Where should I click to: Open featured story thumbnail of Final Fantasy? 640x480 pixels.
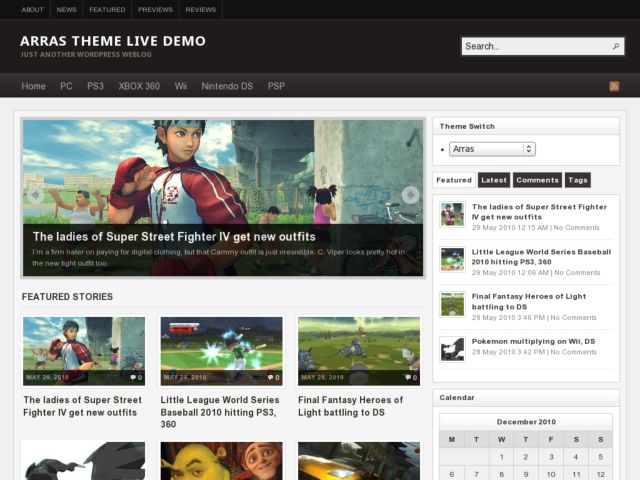pos(359,351)
